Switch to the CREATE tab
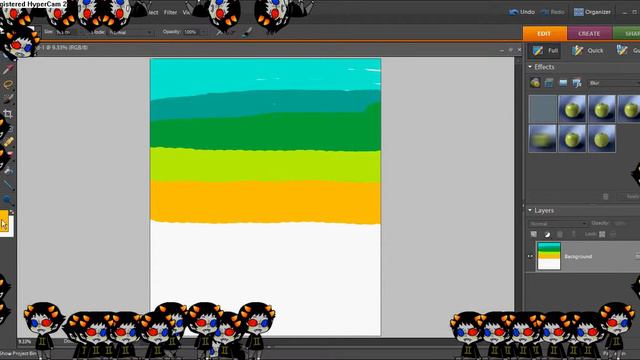Viewport: 640px width, 360px height. pos(589,33)
